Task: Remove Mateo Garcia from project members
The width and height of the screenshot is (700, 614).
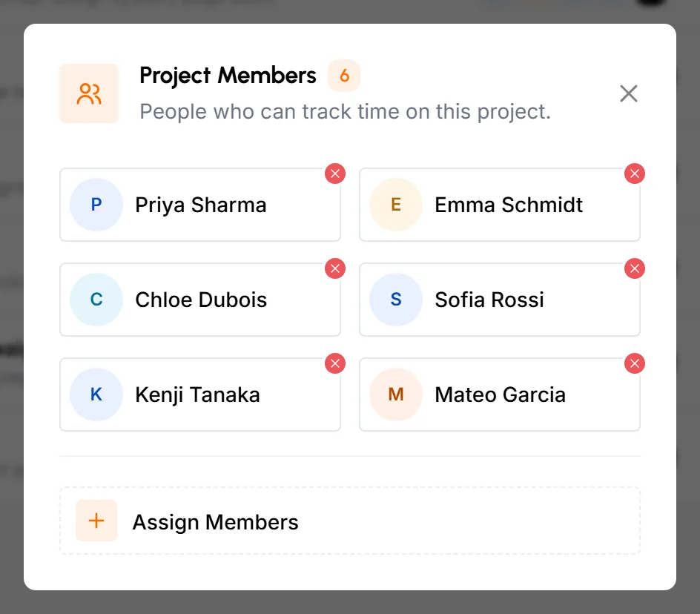Action: coord(635,363)
